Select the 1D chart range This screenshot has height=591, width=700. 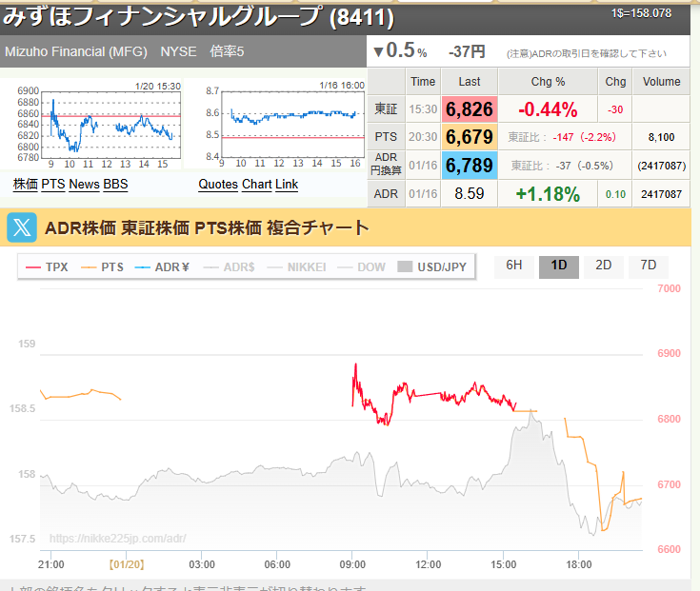558,266
